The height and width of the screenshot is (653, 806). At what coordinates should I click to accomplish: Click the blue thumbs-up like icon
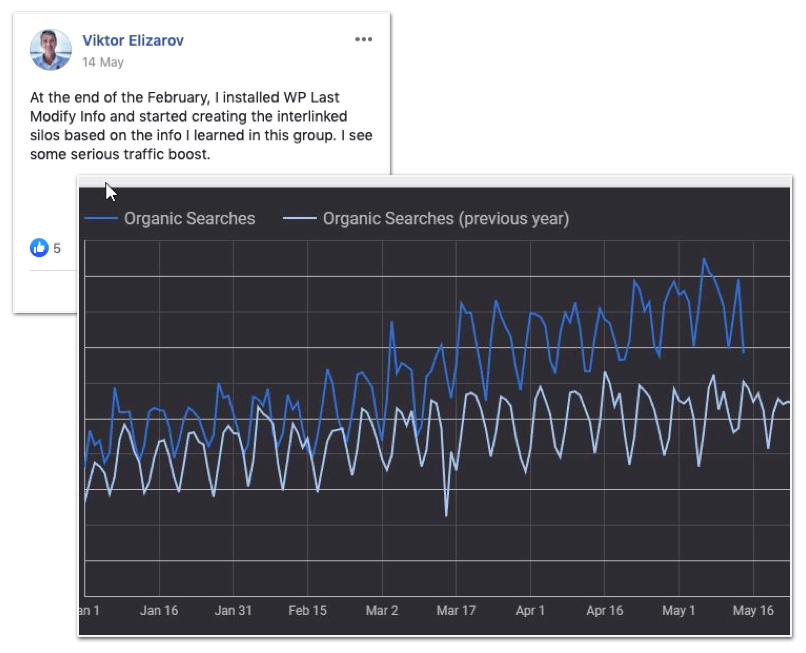(39, 248)
